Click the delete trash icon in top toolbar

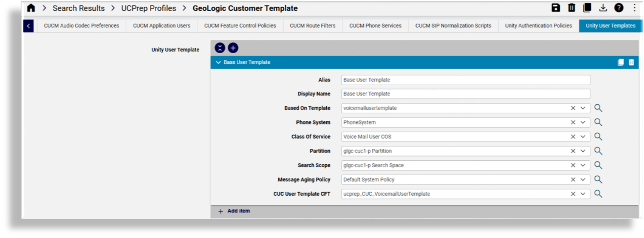(x=571, y=8)
